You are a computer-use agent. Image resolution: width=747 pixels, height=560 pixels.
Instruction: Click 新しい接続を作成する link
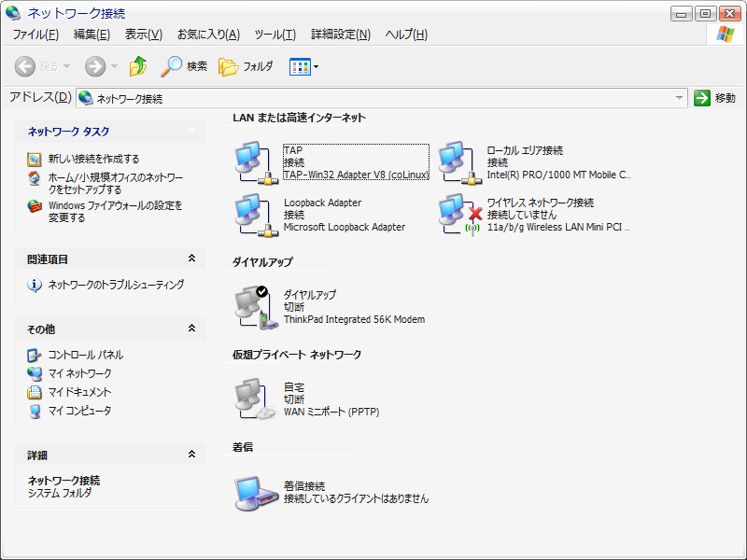[x=93, y=159]
